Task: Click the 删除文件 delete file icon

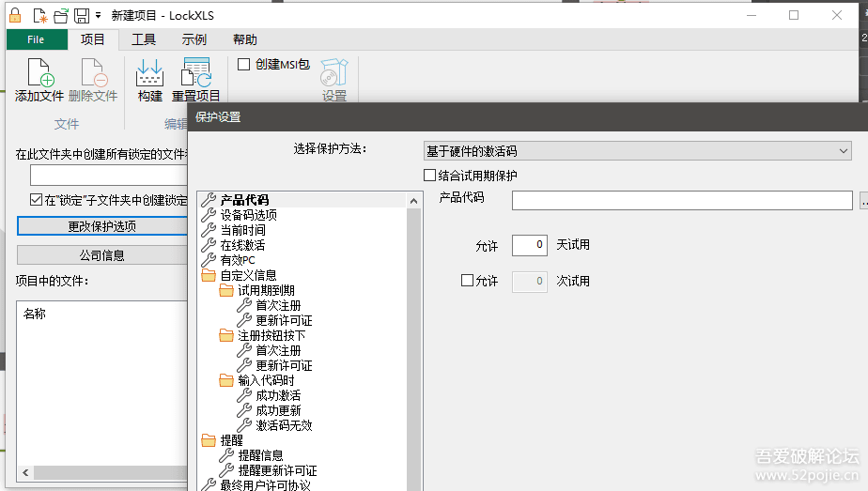Action: 93,73
